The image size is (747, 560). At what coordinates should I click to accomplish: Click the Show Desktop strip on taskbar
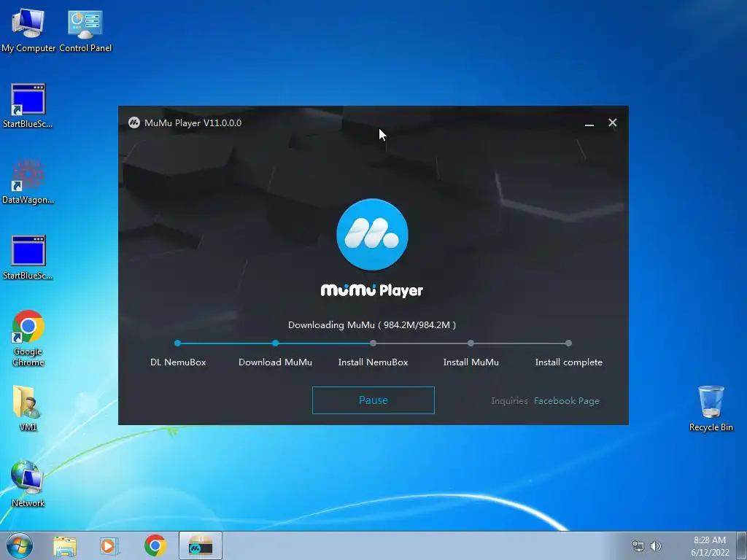(x=742, y=545)
